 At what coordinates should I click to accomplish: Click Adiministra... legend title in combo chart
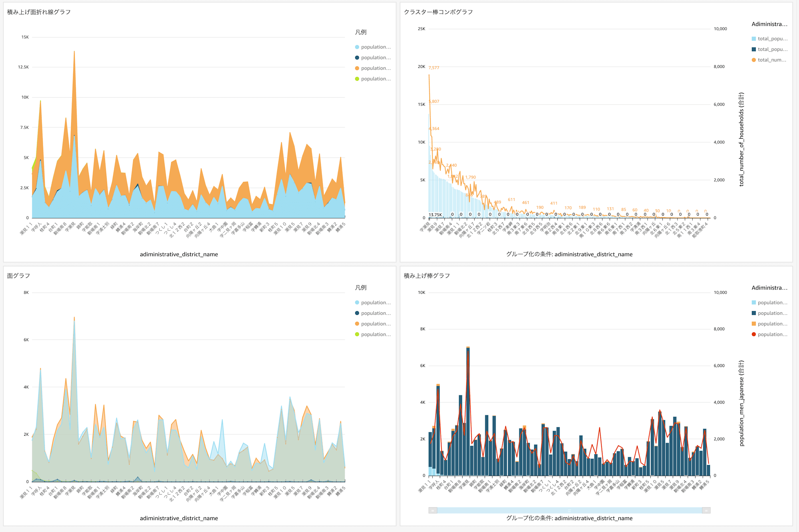[x=769, y=24]
